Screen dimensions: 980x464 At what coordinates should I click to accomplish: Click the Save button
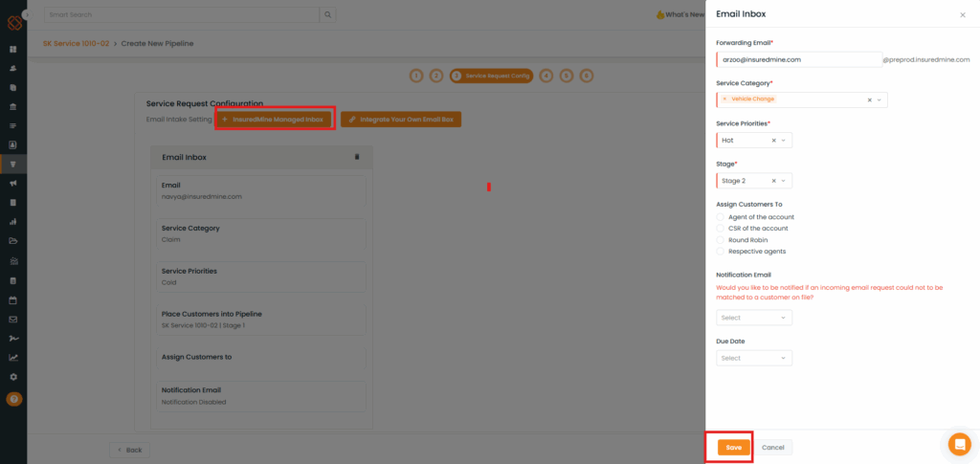coord(733,448)
